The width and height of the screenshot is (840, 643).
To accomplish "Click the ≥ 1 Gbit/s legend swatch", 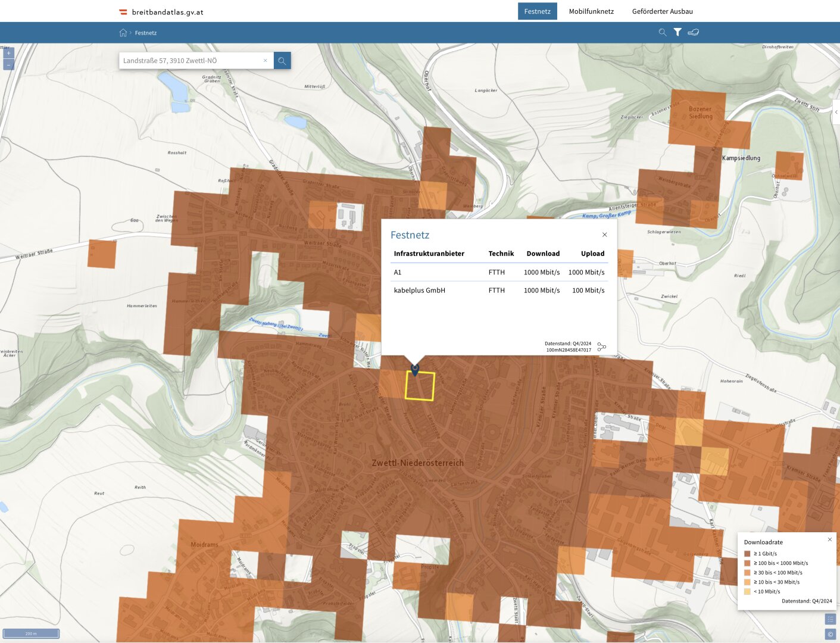I will 747,554.
